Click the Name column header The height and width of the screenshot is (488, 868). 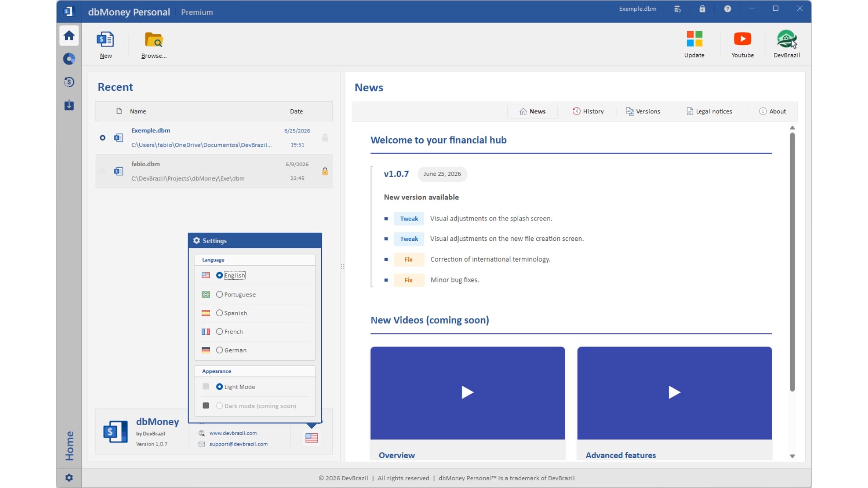[138, 112]
